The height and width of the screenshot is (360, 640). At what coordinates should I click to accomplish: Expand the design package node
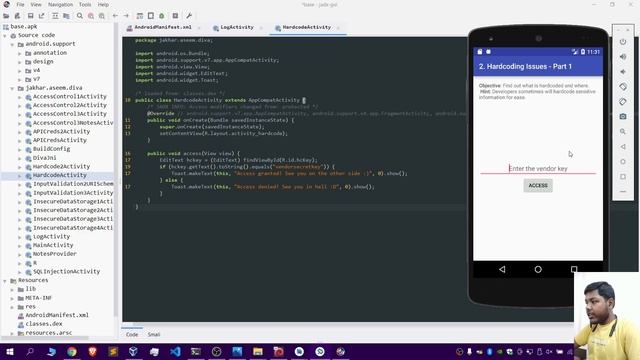tap(20, 62)
